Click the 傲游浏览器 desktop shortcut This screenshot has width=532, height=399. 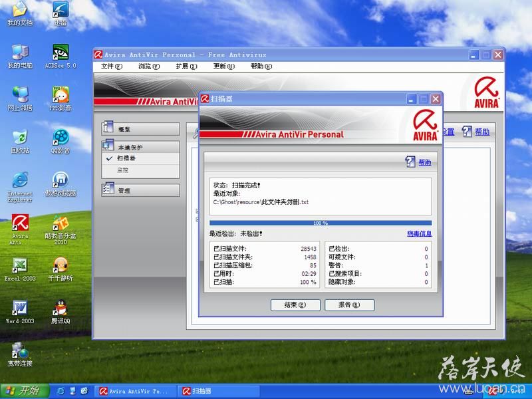[x=61, y=184]
